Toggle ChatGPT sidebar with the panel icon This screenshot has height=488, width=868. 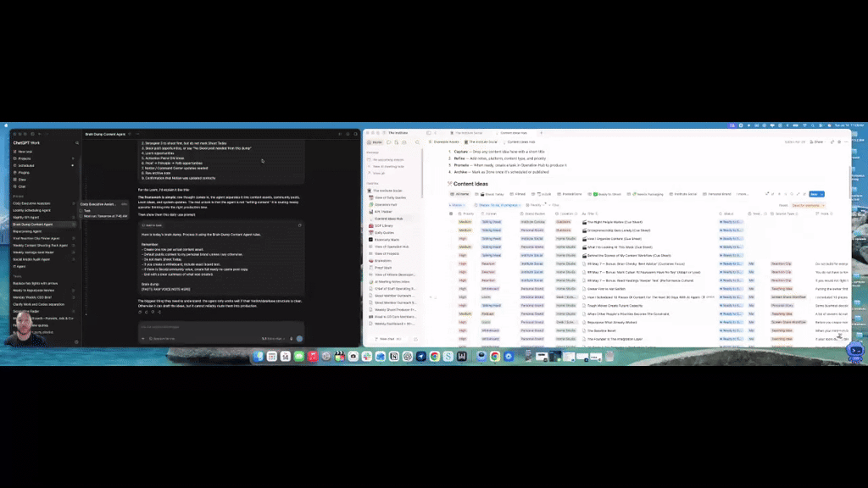pyautogui.click(x=32, y=134)
